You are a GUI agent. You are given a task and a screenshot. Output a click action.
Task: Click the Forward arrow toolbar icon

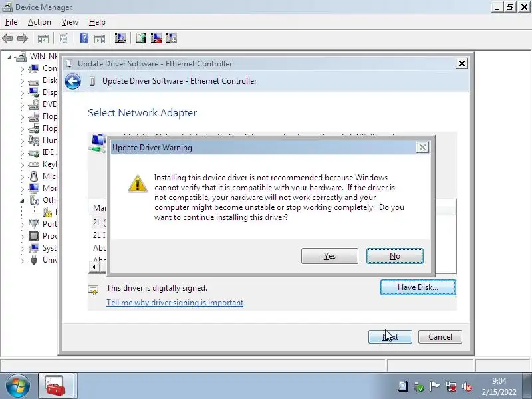point(23,38)
